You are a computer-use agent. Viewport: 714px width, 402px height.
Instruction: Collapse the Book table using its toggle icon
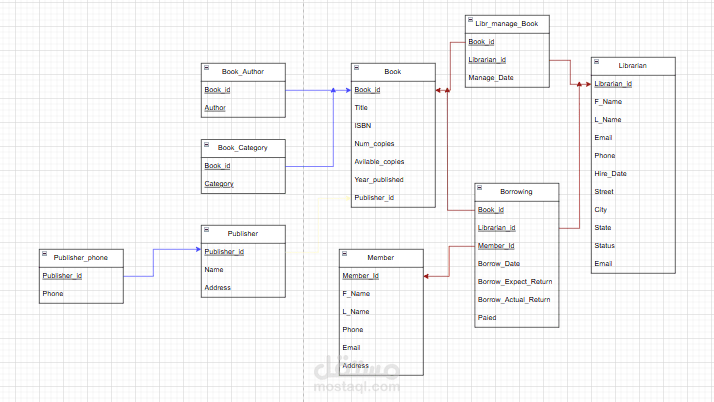(357, 68)
